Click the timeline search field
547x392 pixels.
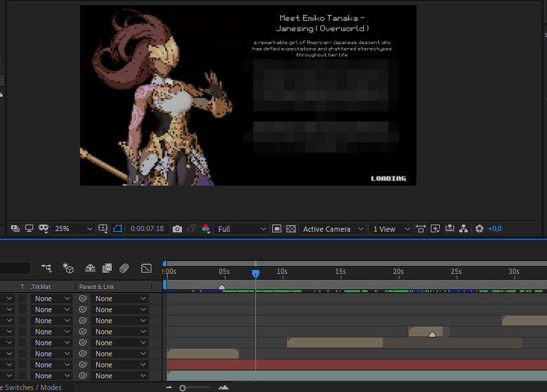coord(15,268)
